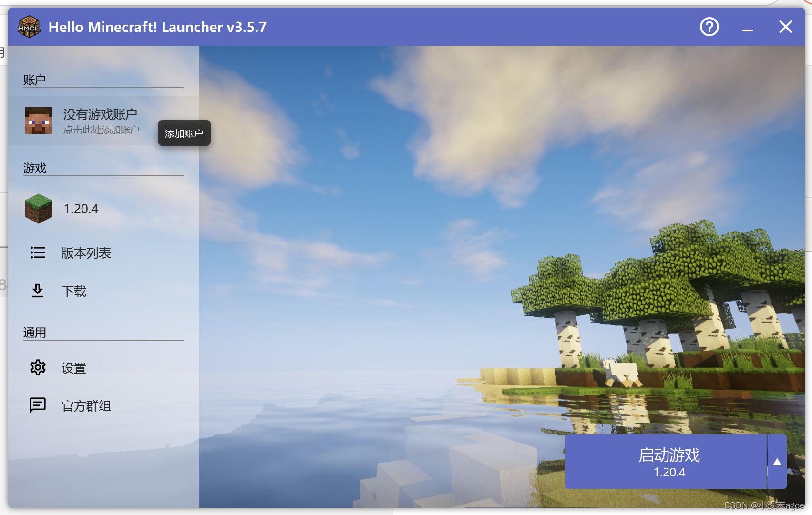
Task: Click the download arrow icon
Action: [x=38, y=291]
